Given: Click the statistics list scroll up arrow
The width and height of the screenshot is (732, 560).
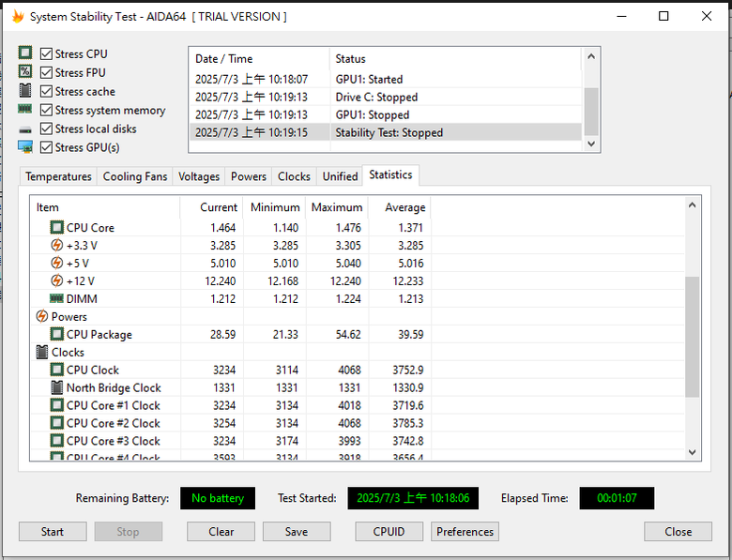Looking at the screenshot, I should tap(693, 204).
